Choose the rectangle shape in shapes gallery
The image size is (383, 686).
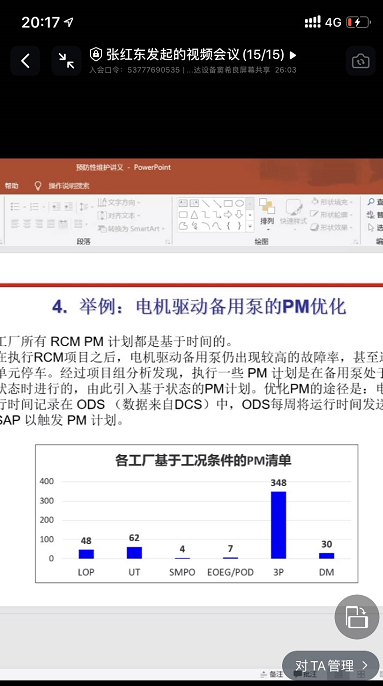pos(228,203)
